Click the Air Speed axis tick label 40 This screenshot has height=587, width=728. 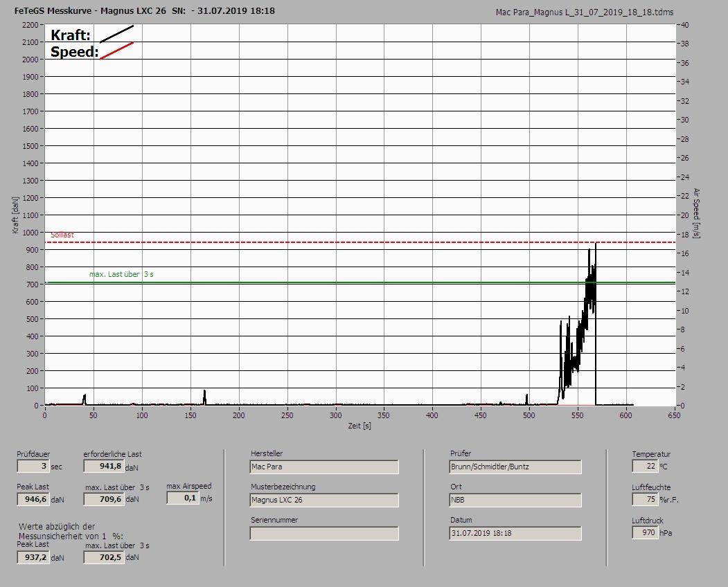(685, 25)
